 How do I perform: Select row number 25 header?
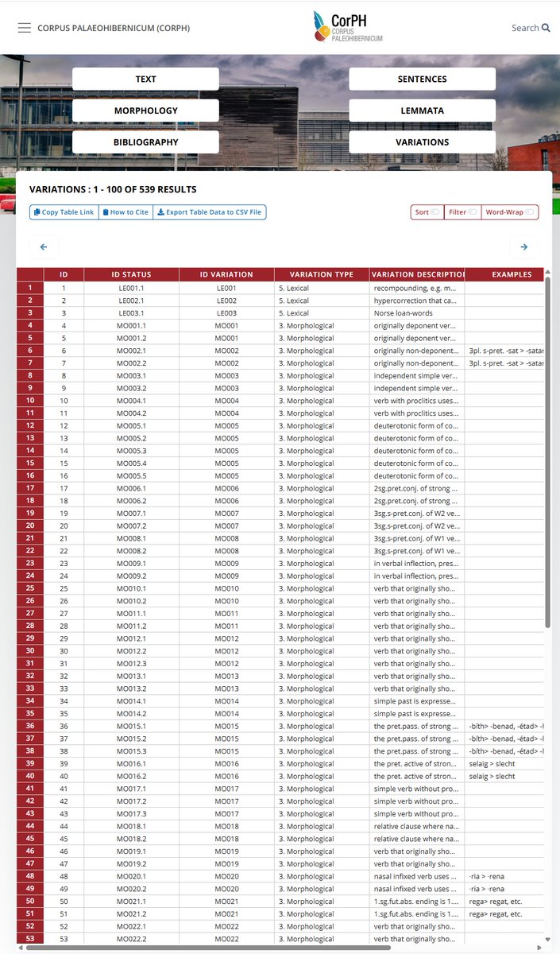(x=30, y=588)
